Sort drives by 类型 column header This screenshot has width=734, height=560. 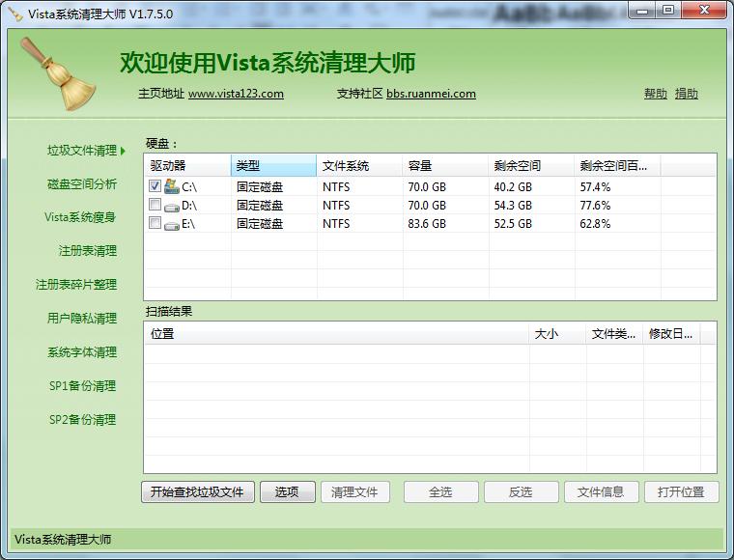273,166
